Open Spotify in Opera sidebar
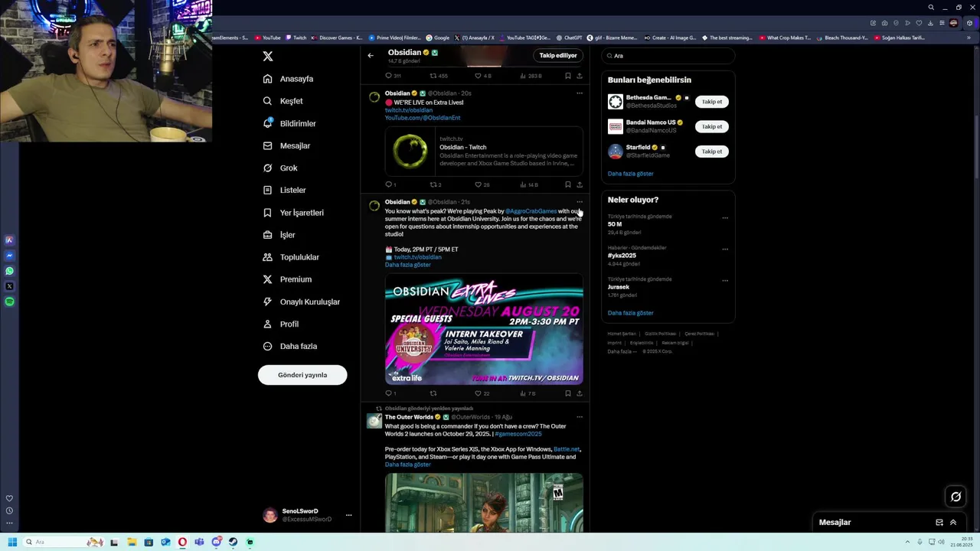Viewport: 980px width, 551px height. pyautogui.click(x=9, y=302)
